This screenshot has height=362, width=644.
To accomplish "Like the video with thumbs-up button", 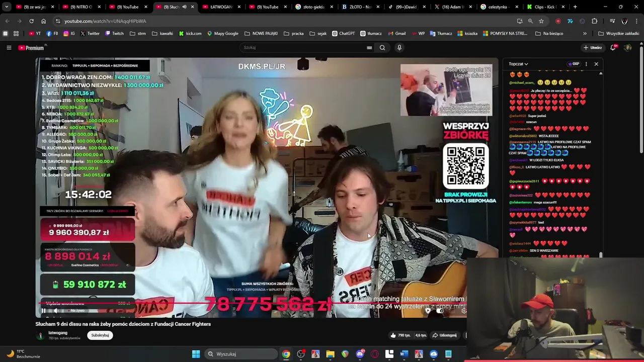I will [x=401, y=335].
